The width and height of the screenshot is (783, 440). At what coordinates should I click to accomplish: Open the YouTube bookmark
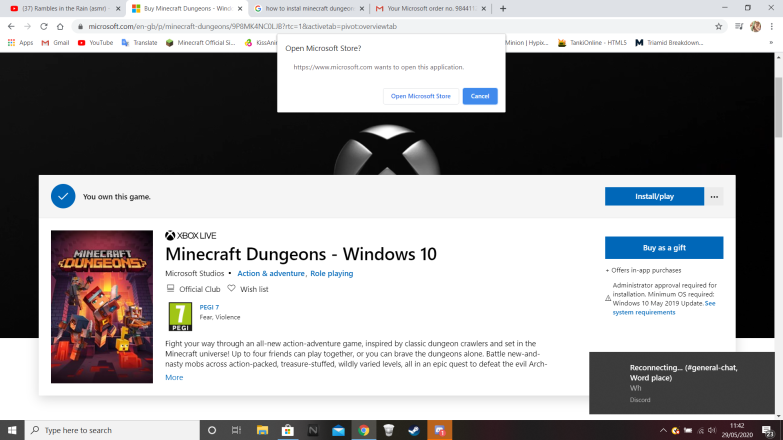[95, 43]
